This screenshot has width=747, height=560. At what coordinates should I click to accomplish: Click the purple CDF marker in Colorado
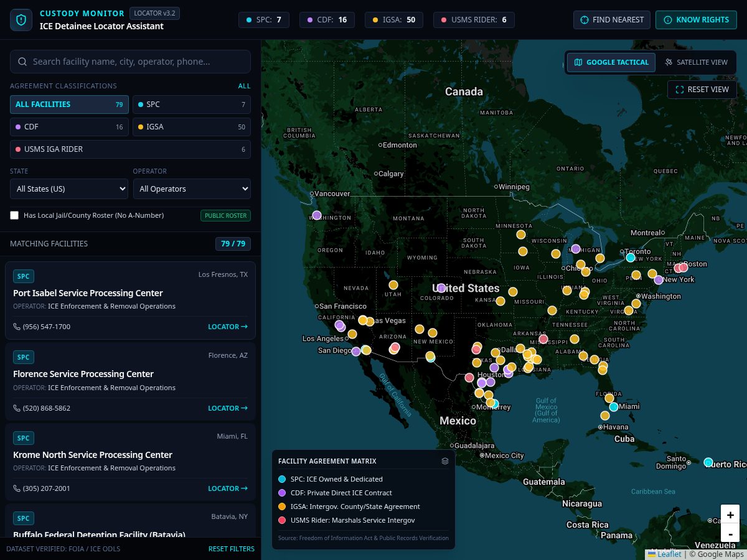pos(441,288)
